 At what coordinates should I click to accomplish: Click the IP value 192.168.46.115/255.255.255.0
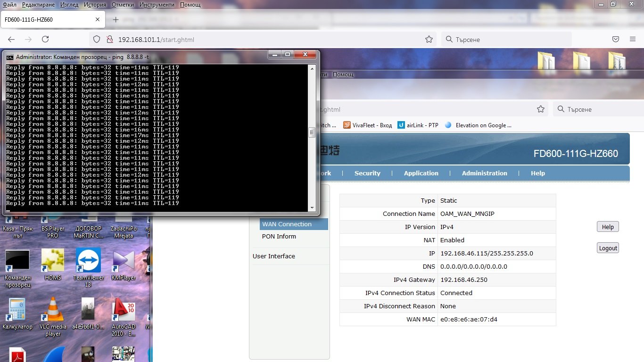point(487,253)
